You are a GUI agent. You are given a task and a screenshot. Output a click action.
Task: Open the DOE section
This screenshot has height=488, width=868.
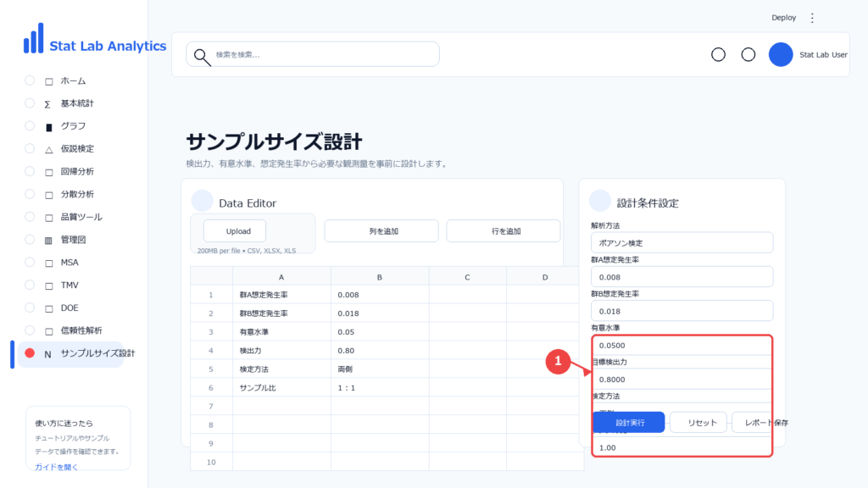pyautogui.click(x=70, y=308)
